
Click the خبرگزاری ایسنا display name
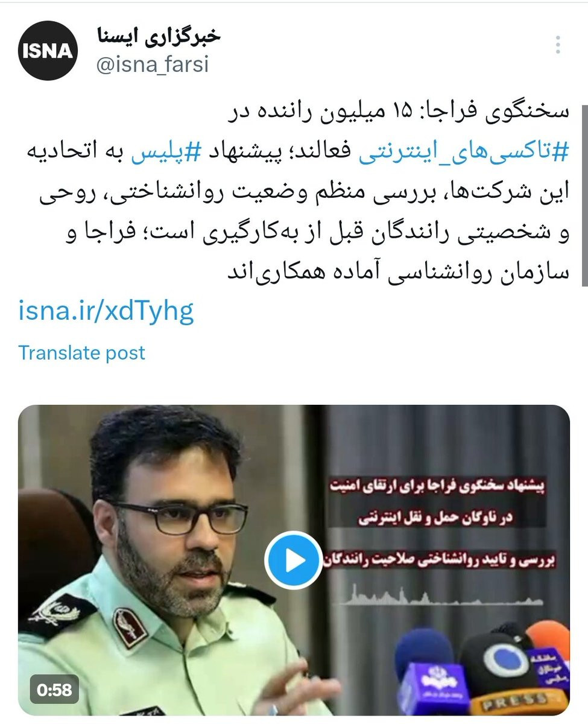159,36
